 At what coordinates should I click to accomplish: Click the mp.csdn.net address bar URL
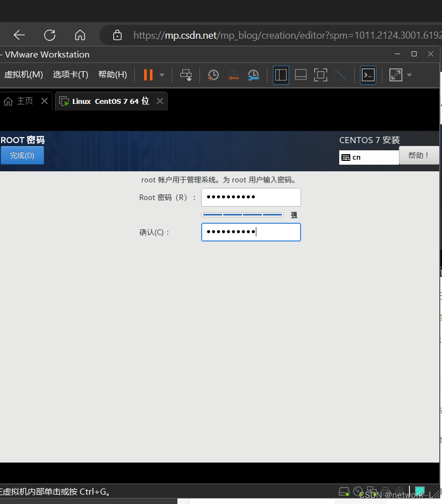287,35
